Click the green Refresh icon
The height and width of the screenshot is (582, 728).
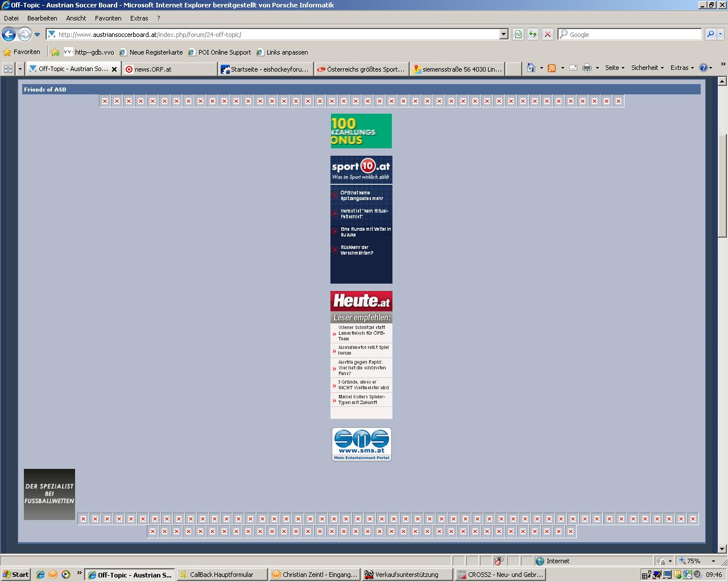click(x=533, y=35)
